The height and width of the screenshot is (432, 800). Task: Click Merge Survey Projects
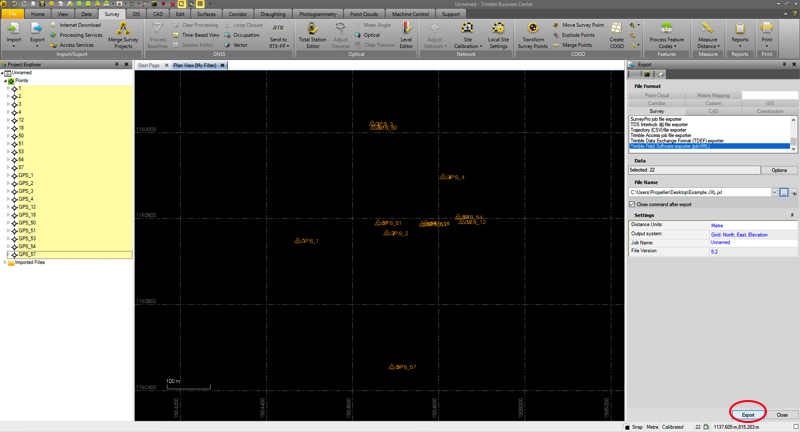[x=123, y=35]
